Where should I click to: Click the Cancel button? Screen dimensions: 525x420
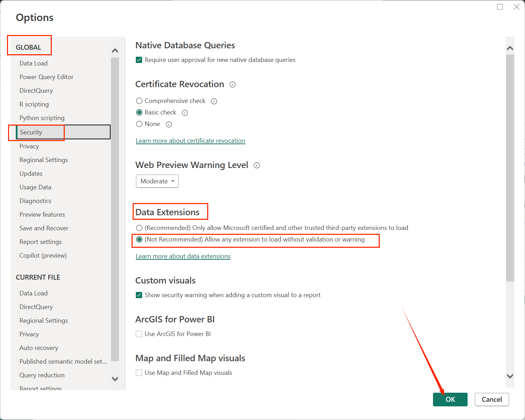point(491,399)
